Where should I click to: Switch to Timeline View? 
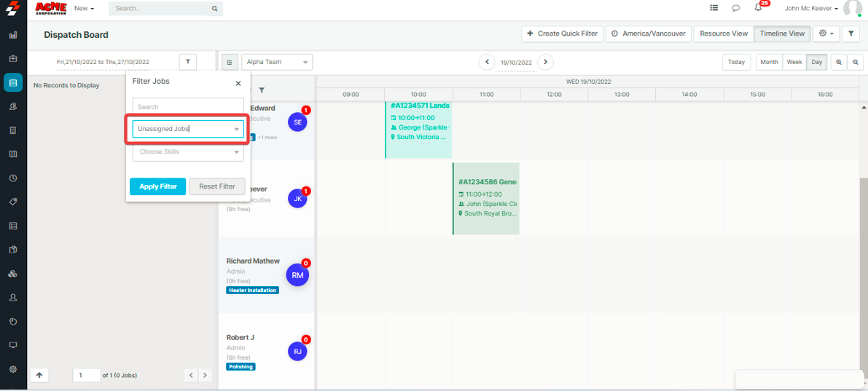782,33
